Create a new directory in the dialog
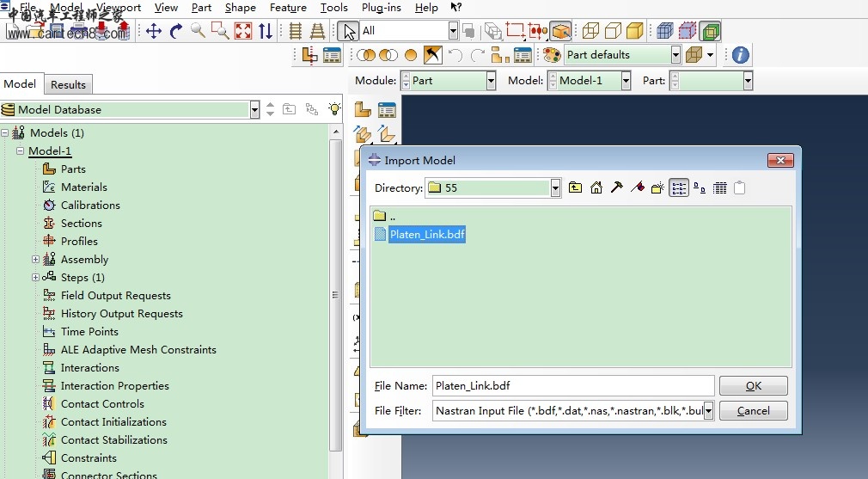868x479 pixels. (657, 187)
